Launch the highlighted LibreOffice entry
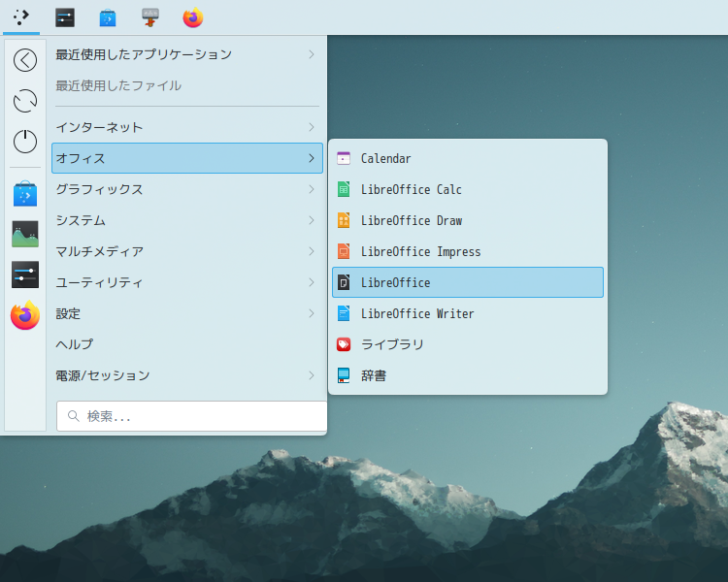728x582 pixels. [x=468, y=282]
